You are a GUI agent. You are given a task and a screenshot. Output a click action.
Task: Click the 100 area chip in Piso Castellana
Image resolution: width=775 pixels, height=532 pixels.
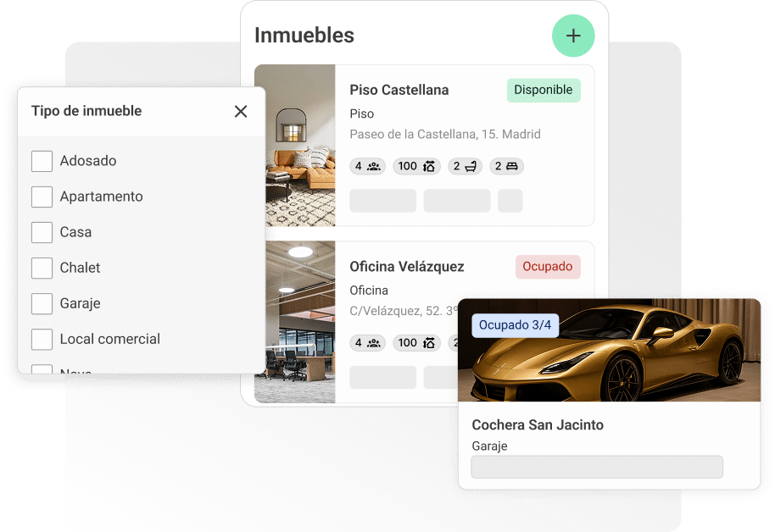click(416, 167)
